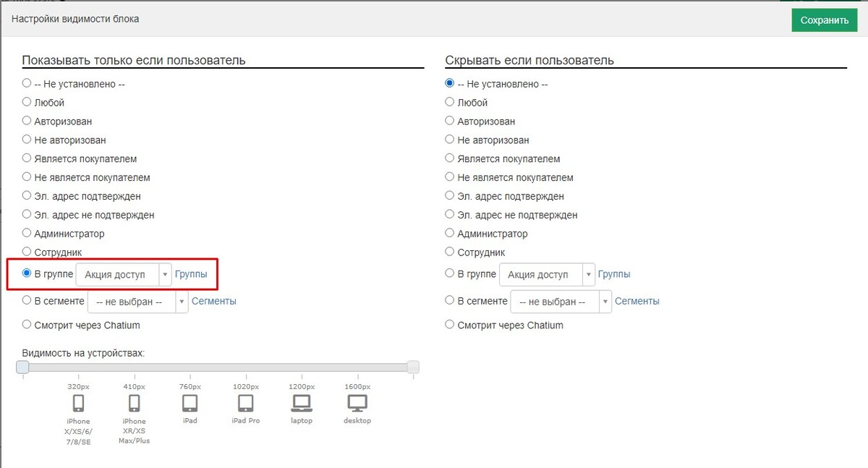Click the iPad Pro device icon

point(245,403)
